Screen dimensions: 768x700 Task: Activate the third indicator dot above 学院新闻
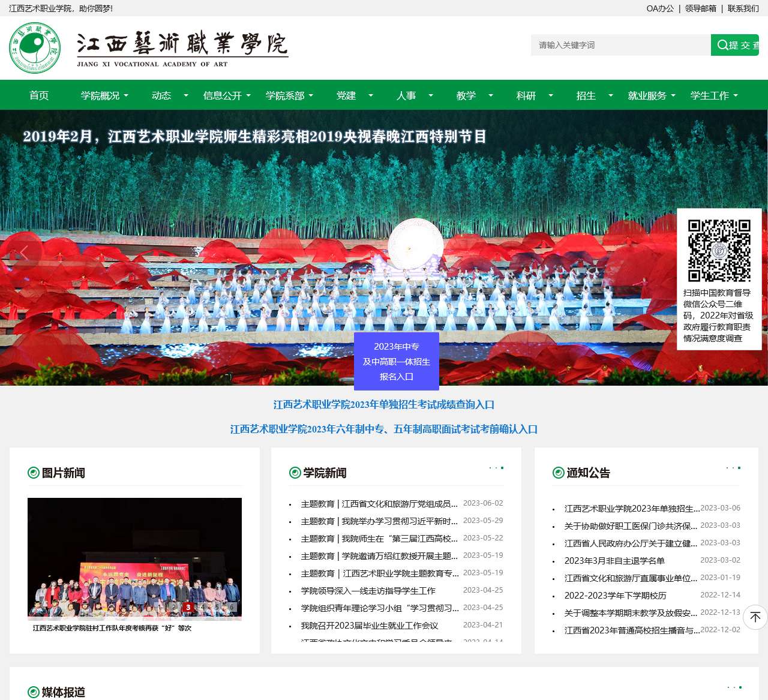503,468
